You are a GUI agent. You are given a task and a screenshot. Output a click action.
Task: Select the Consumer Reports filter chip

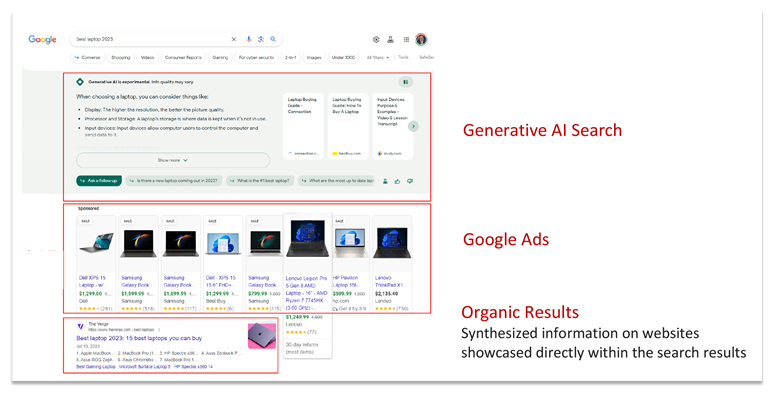pyautogui.click(x=183, y=57)
